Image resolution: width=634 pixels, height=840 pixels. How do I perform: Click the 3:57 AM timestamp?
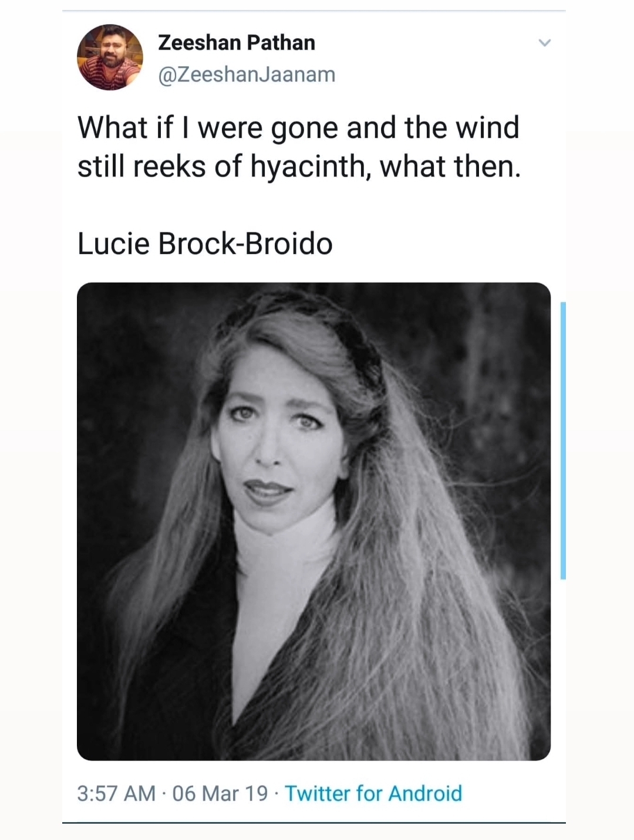point(116,793)
